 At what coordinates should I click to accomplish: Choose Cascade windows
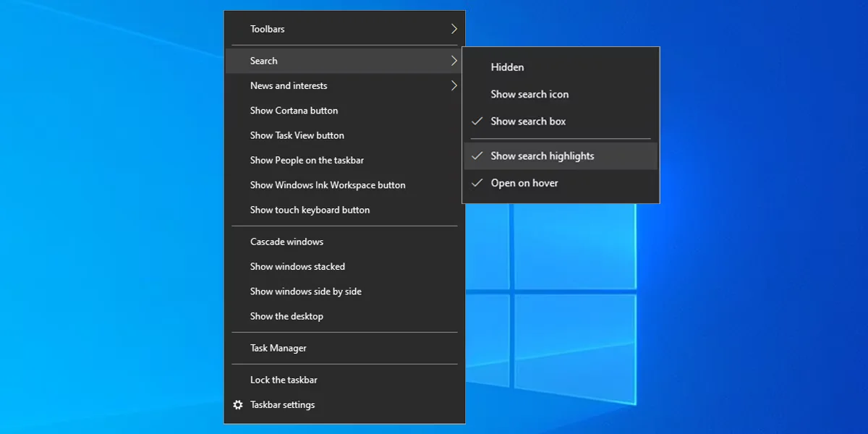click(286, 242)
